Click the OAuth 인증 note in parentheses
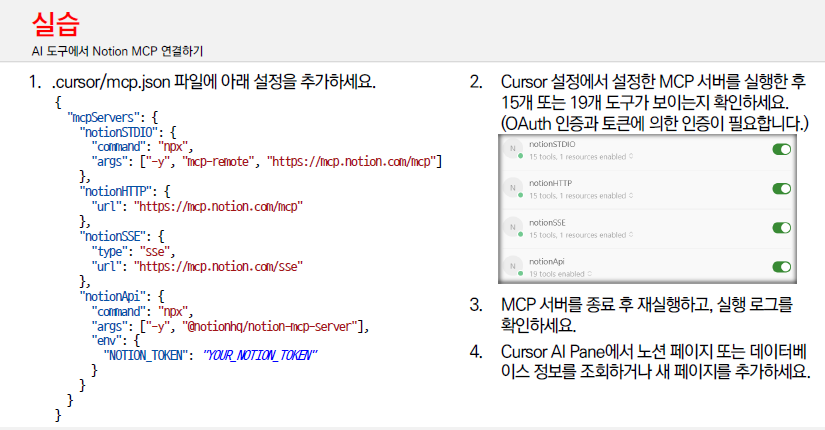Screen dimensions: 825x430 [x=654, y=124]
